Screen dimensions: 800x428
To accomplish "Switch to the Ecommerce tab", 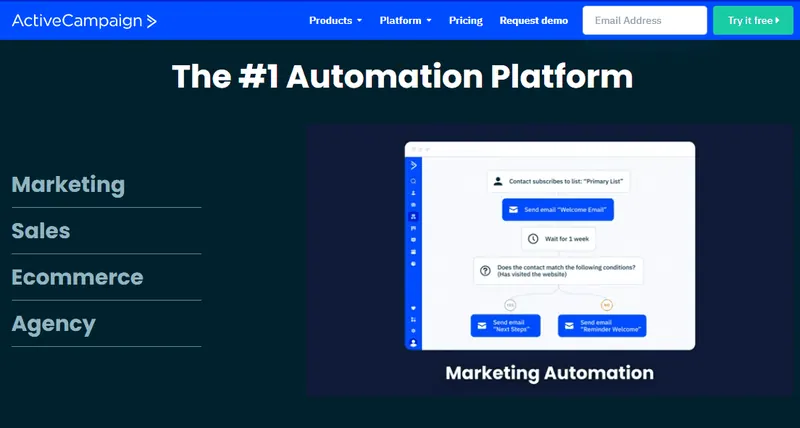I will click(x=78, y=277).
